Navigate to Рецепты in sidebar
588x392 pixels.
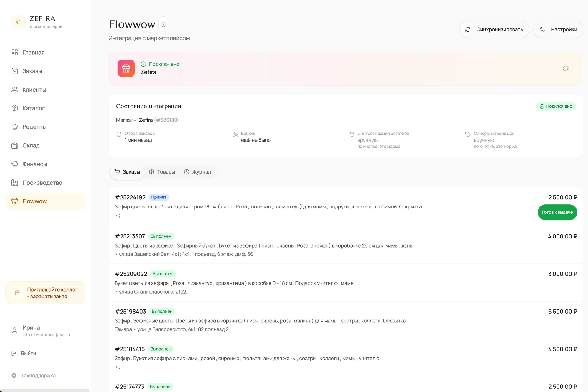pyautogui.click(x=45, y=127)
